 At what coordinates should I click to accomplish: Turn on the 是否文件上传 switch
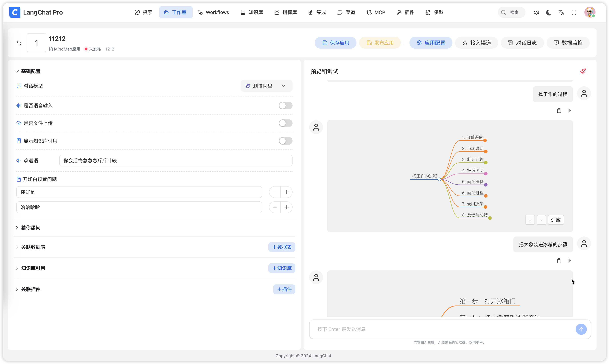point(285,123)
